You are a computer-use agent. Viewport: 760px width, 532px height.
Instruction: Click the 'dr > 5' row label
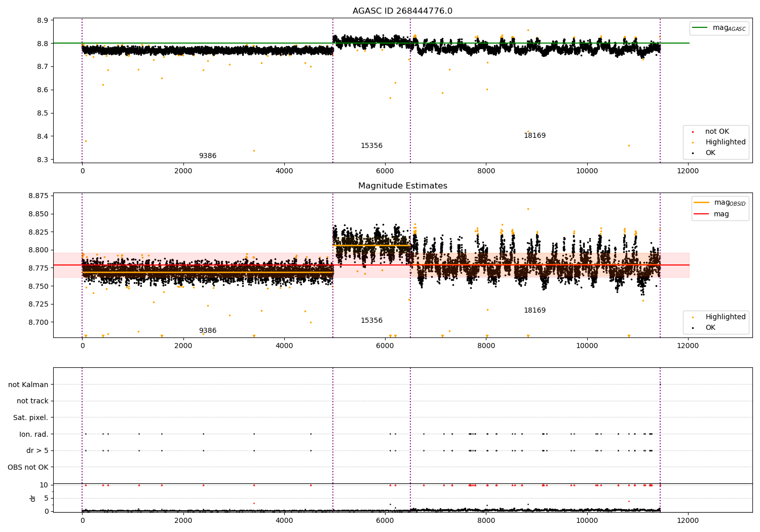tap(37, 450)
